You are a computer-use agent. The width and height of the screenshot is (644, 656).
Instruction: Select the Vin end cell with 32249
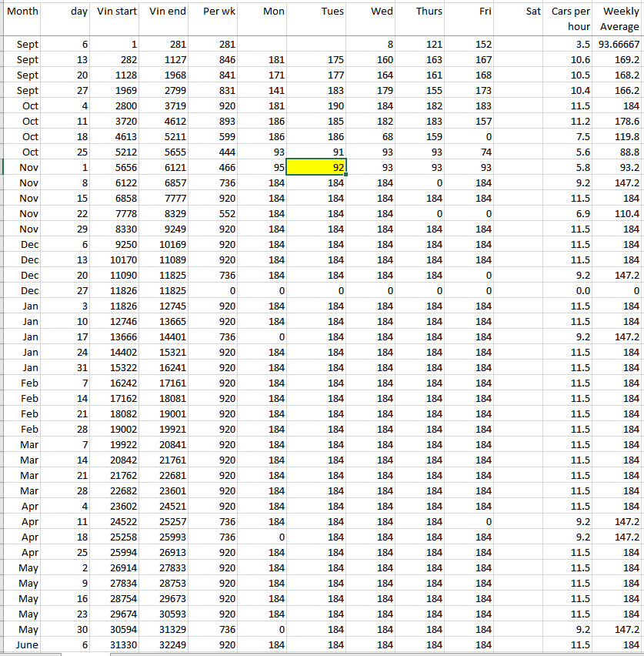tap(167, 644)
